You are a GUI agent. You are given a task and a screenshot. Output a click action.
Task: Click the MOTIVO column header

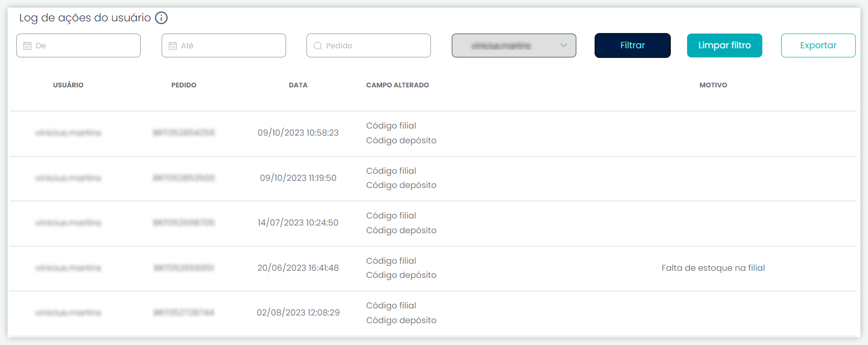click(713, 85)
